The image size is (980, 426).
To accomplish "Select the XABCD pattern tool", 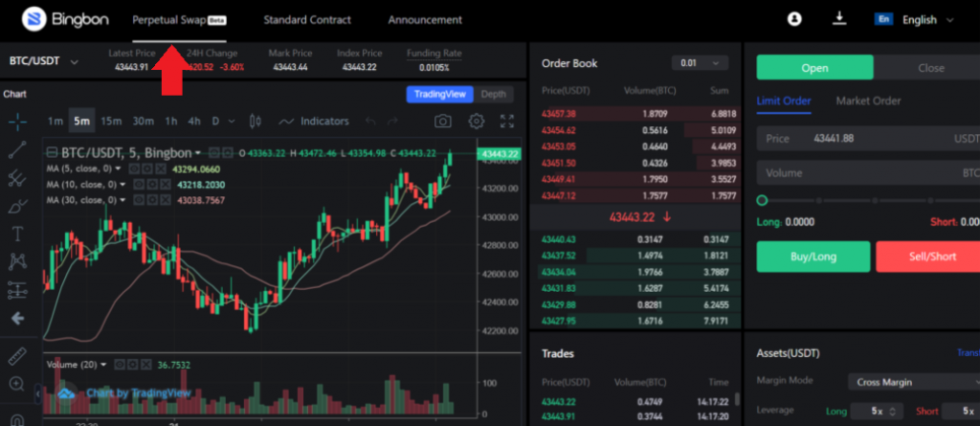I will (17, 262).
